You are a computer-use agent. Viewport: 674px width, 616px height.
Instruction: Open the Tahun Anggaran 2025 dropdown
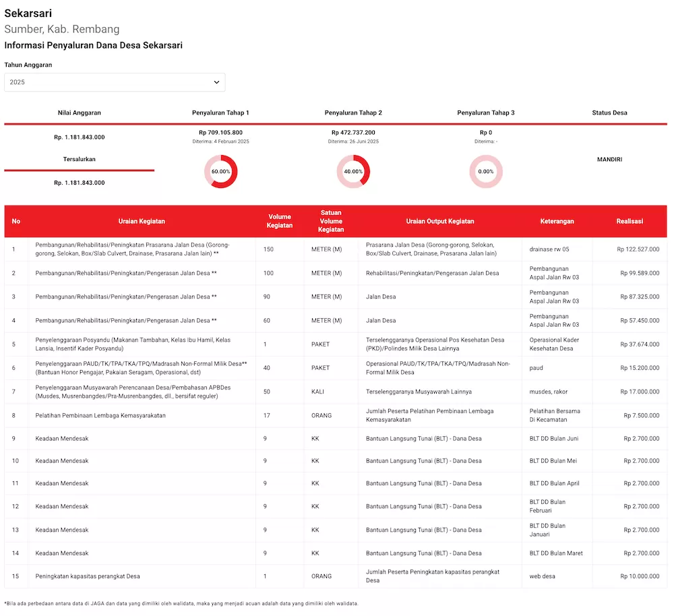pyautogui.click(x=115, y=82)
